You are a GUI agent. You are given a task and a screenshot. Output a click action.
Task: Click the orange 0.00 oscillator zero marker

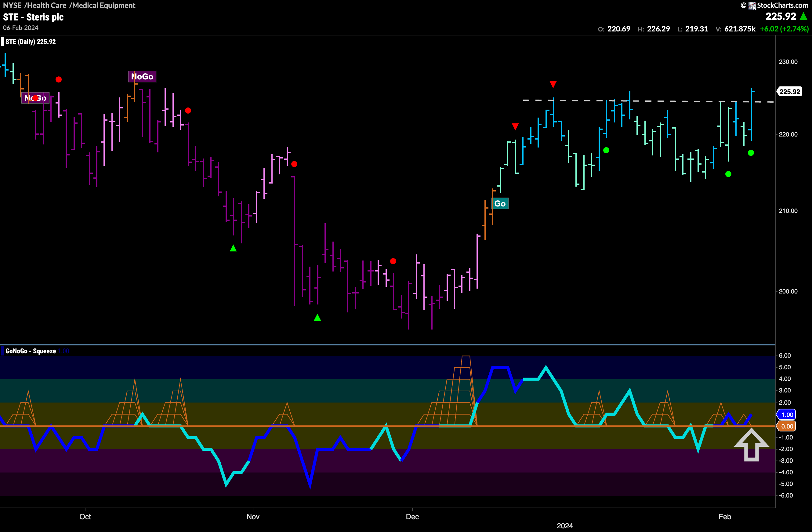(786, 426)
